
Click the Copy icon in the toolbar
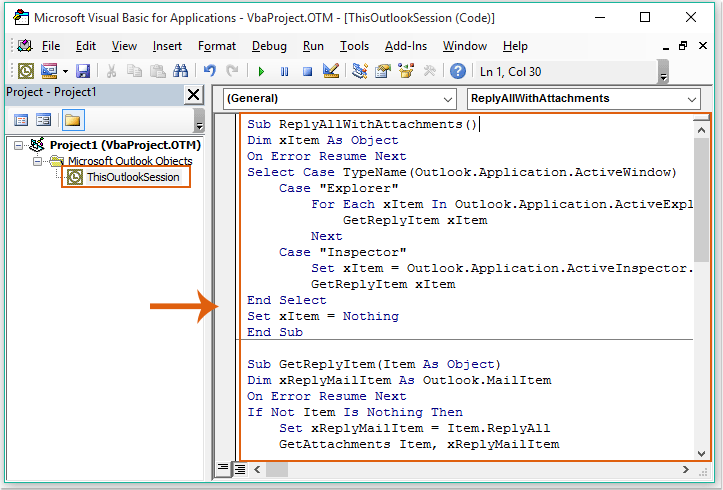(134, 71)
